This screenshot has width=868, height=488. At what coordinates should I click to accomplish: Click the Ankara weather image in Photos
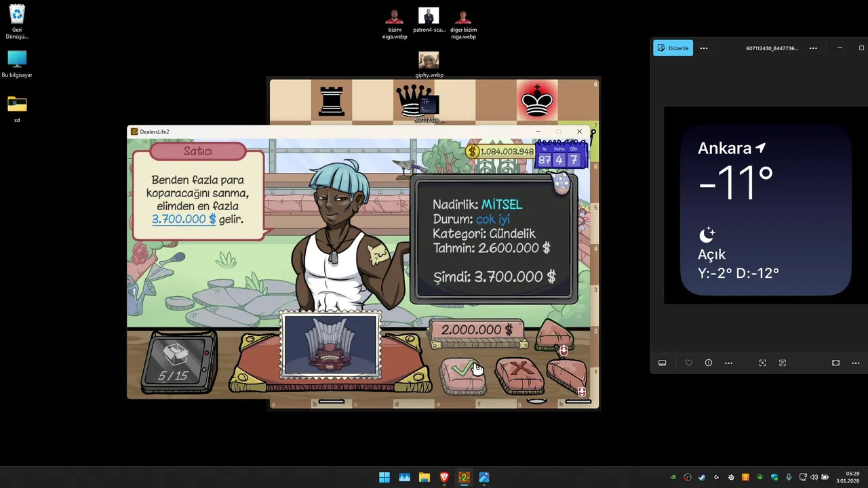click(x=766, y=205)
